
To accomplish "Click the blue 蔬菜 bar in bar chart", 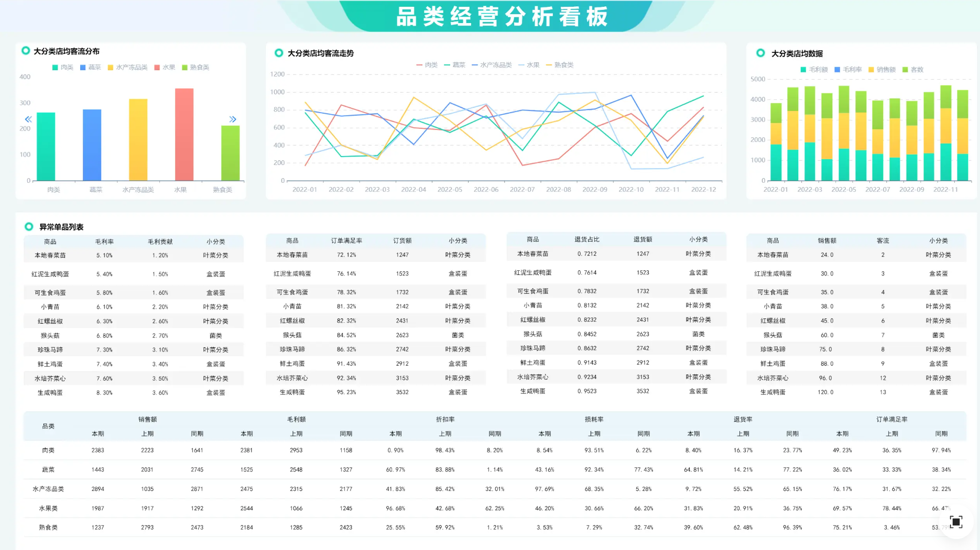I will click(92, 145).
